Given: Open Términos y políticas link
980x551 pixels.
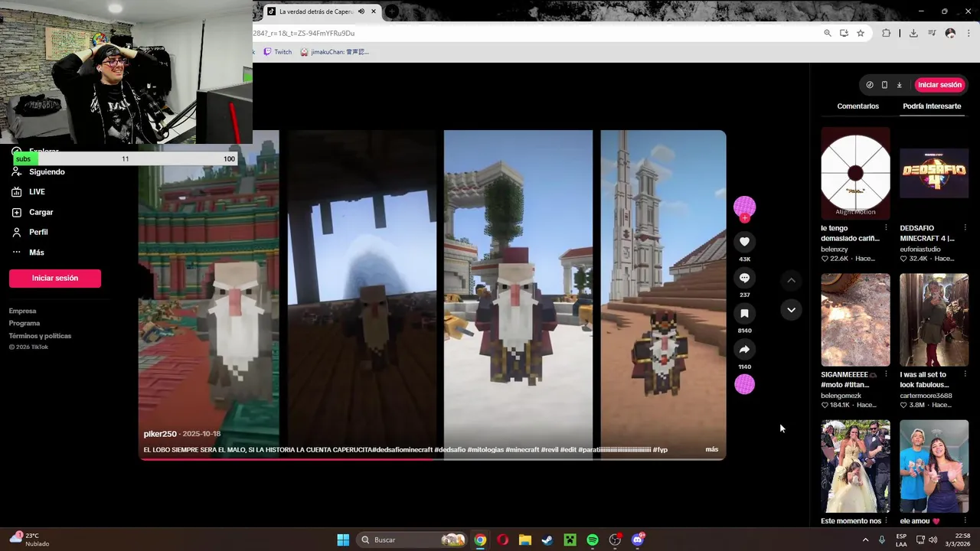Looking at the screenshot, I should click(x=40, y=336).
